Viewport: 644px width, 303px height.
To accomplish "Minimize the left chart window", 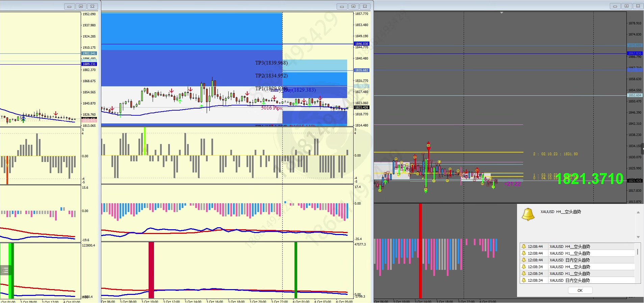I will pyautogui.click(x=69, y=6).
